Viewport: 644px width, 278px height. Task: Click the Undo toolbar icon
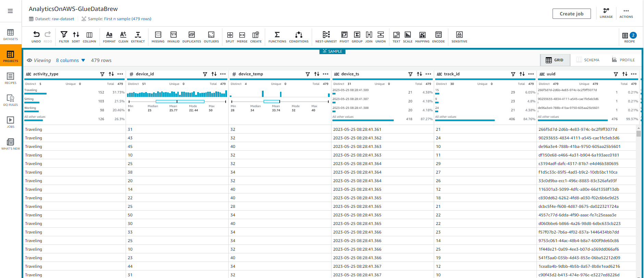(36, 37)
